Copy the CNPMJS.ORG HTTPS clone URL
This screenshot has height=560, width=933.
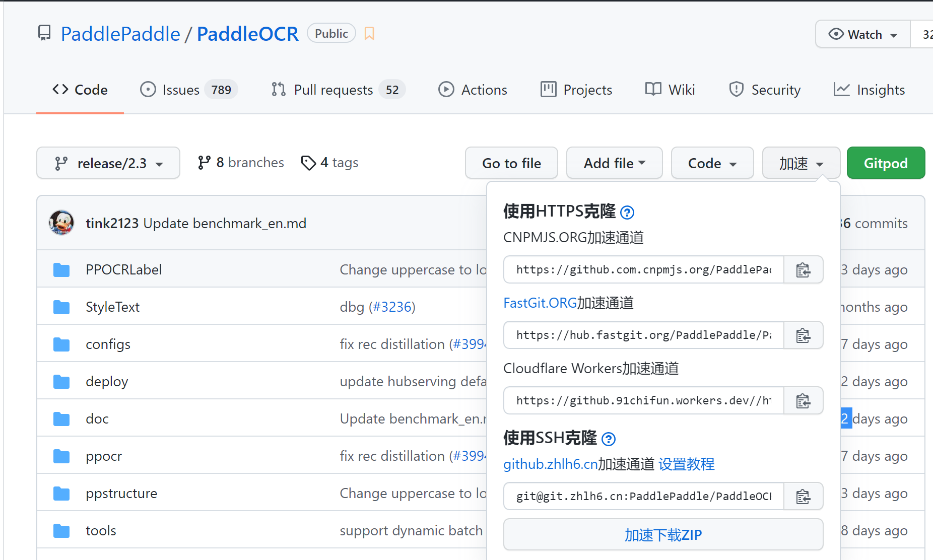[x=803, y=270]
